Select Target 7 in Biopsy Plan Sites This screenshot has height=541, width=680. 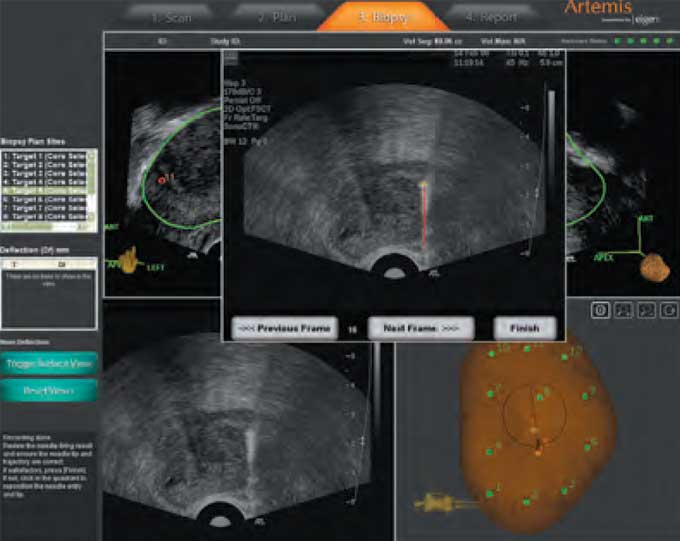(45, 208)
